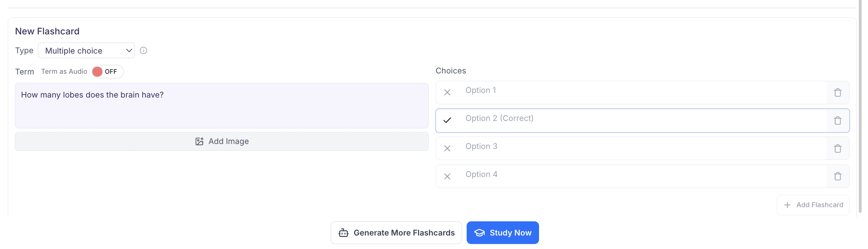This screenshot has width=868, height=249.
Task: Toggle Option 4 correctness X mark
Action: click(x=447, y=176)
